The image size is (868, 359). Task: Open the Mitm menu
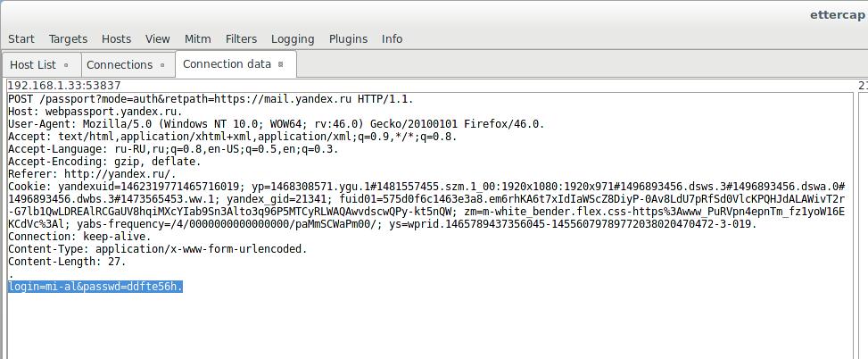(x=197, y=39)
